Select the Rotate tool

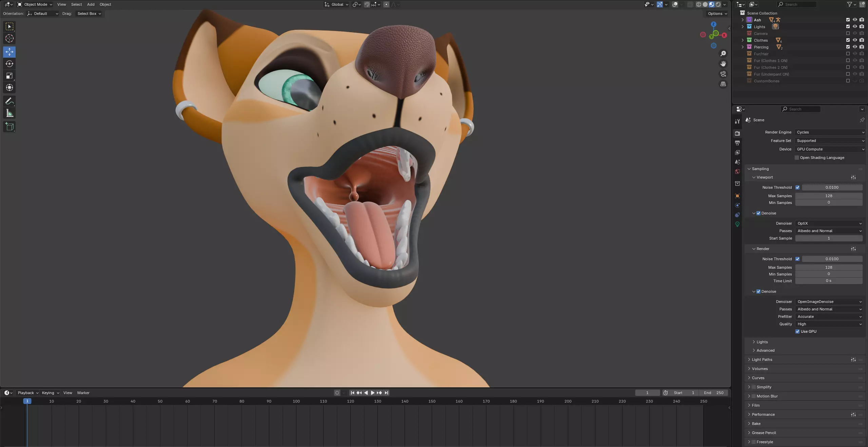click(9, 64)
